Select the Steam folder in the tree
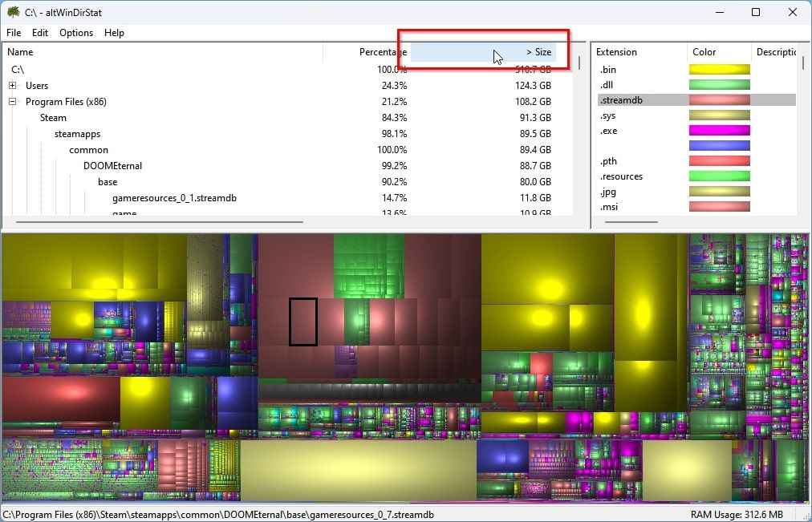This screenshot has width=812, height=522. [x=53, y=117]
